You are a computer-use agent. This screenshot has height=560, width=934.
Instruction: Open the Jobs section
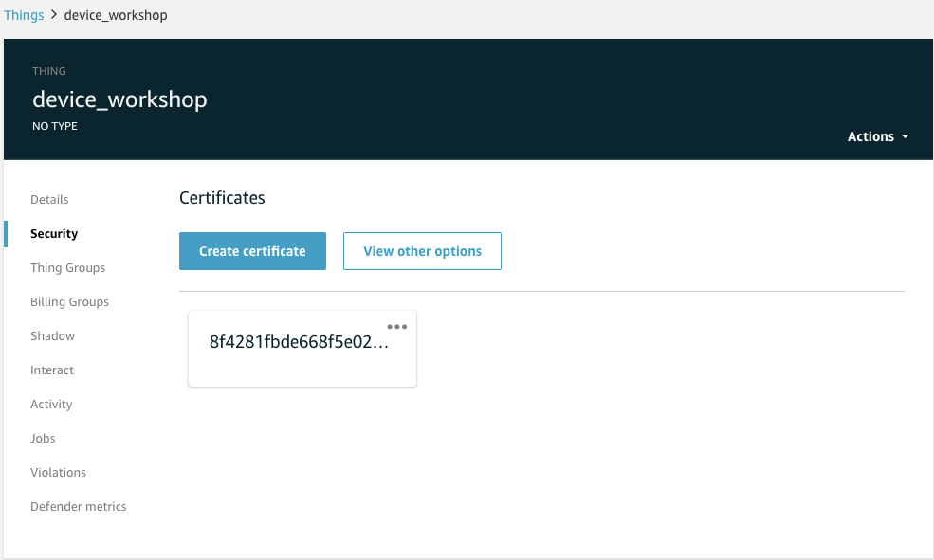coord(43,438)
